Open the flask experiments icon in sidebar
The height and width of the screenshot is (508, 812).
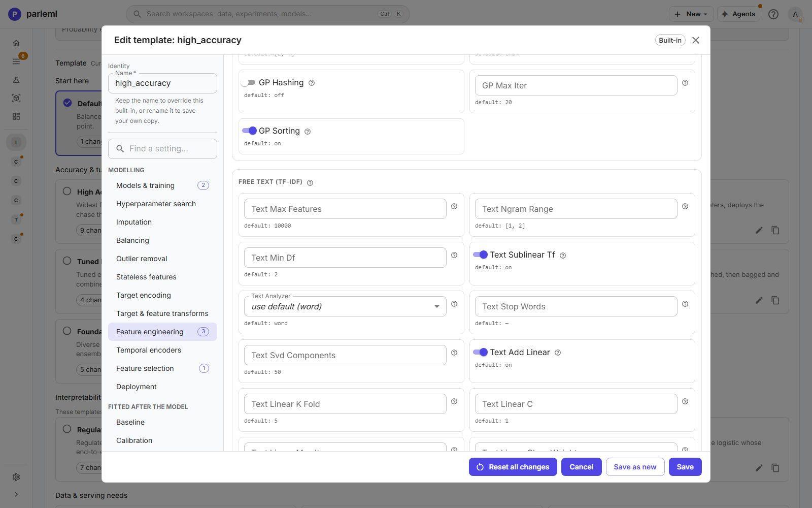16,80
